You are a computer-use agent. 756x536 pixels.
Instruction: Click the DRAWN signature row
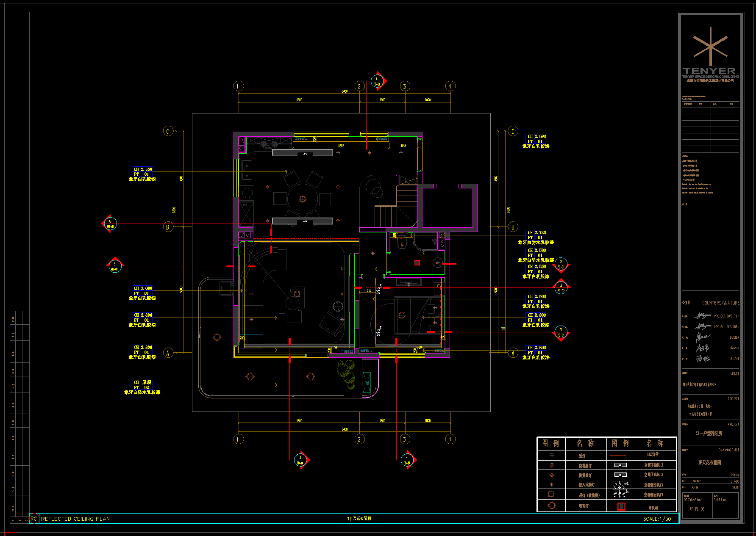coord(711,348)
